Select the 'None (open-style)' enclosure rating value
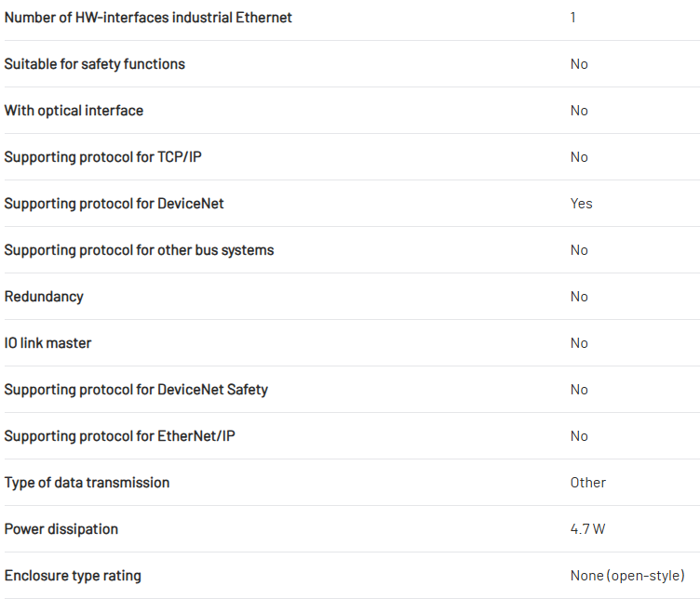 pyautogui.click(x=627, y=576)
